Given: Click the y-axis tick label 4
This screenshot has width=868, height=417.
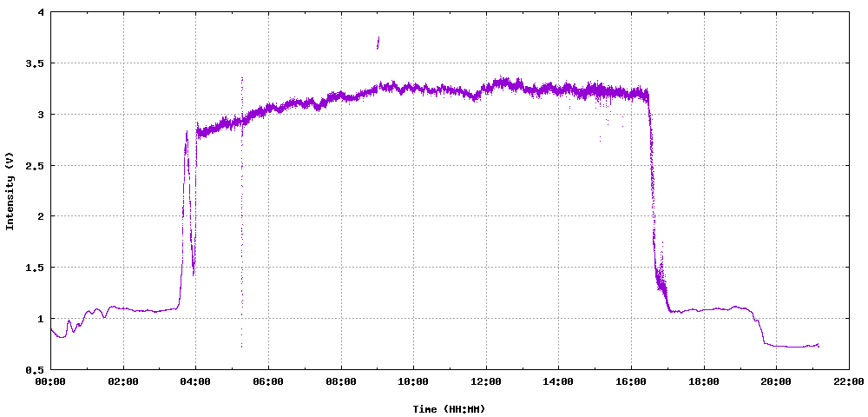Looking at the screenshot, I should tap(42, 13).
